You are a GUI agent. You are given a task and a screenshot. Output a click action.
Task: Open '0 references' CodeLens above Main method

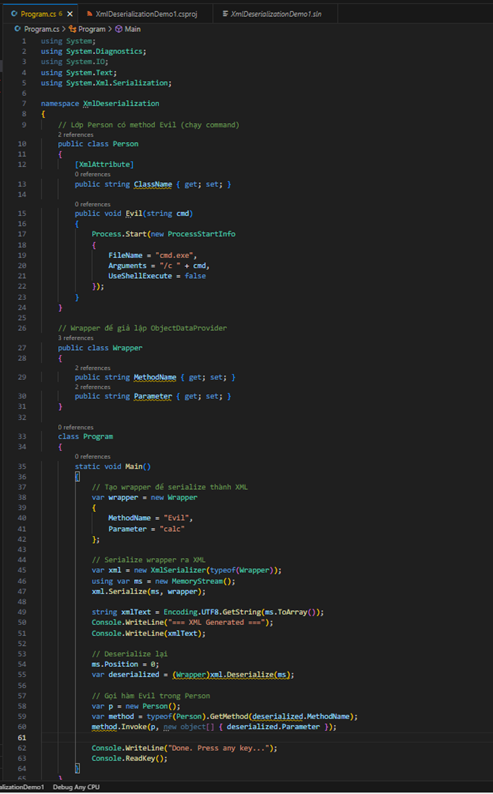tap(93, 456)
